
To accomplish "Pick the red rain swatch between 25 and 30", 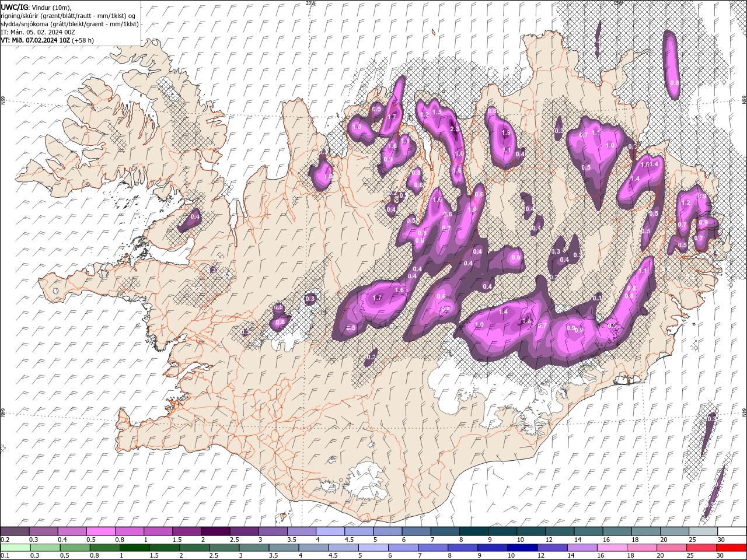I will pos(701,548).
